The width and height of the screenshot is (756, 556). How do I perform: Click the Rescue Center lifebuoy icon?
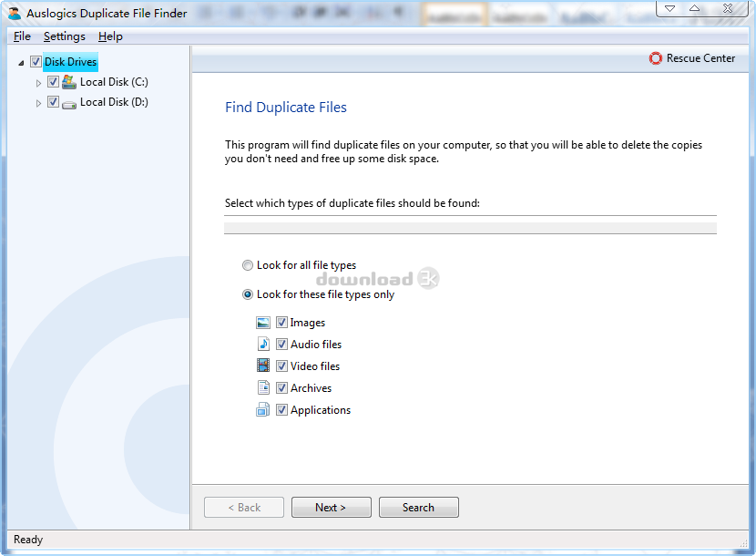(655, 58)
